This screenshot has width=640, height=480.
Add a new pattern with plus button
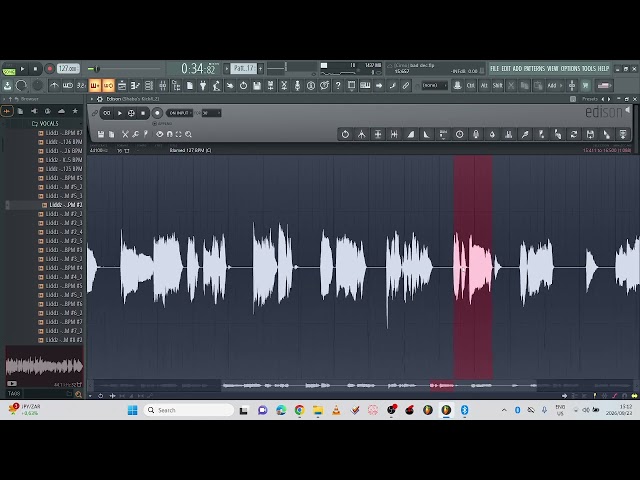coord(260,68)
